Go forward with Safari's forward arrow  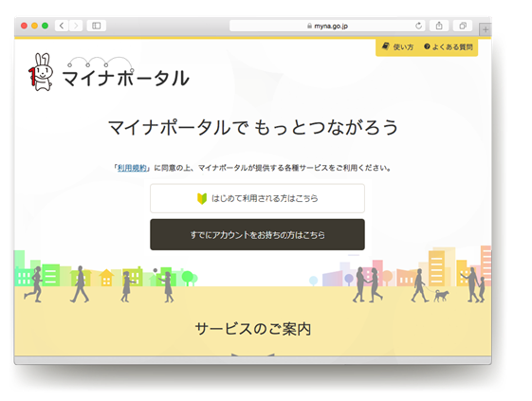pos(76,26)
